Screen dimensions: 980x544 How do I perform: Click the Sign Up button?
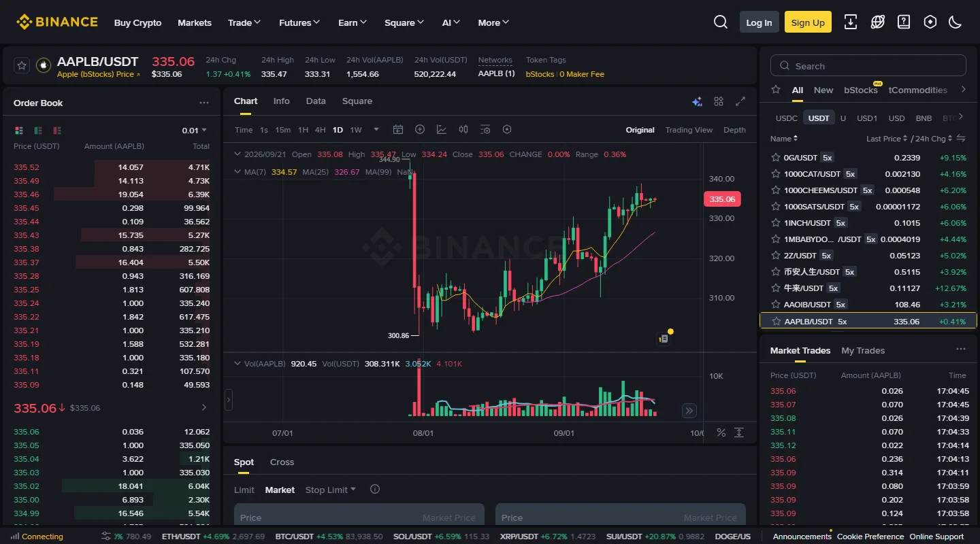tap(808, 22)
